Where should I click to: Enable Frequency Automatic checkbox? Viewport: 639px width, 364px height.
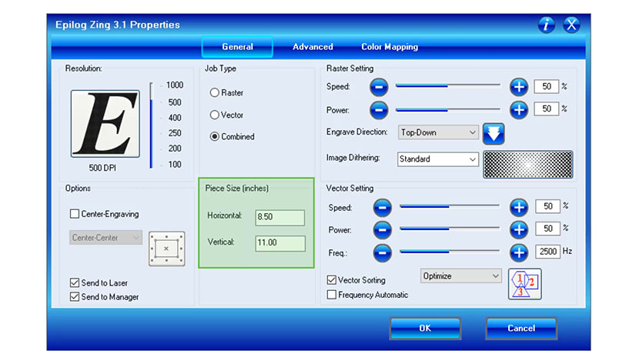point(332,295)
